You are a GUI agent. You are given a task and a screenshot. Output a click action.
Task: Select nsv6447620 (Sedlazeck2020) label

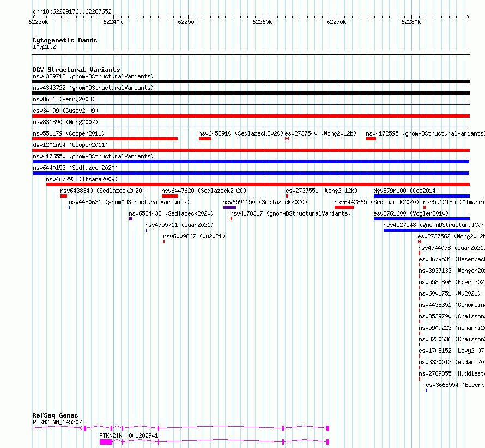click(x=204, y=191)
